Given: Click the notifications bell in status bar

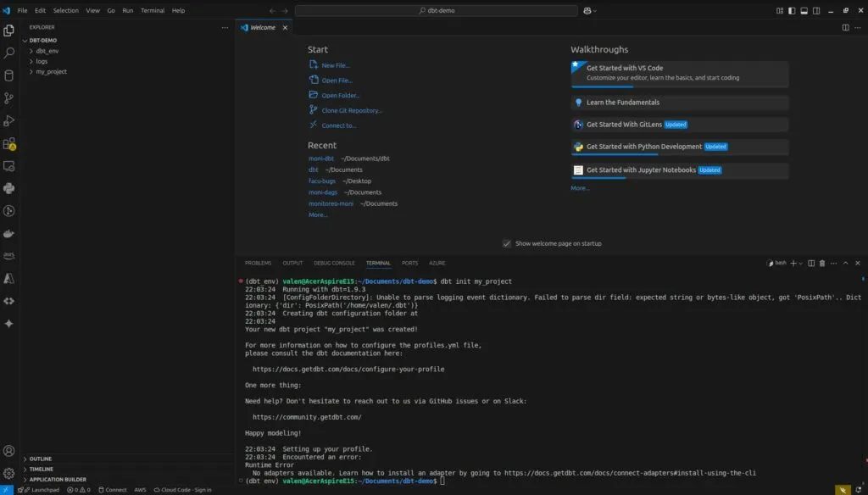Looking at the screenshot, I should tap(859, 490).
